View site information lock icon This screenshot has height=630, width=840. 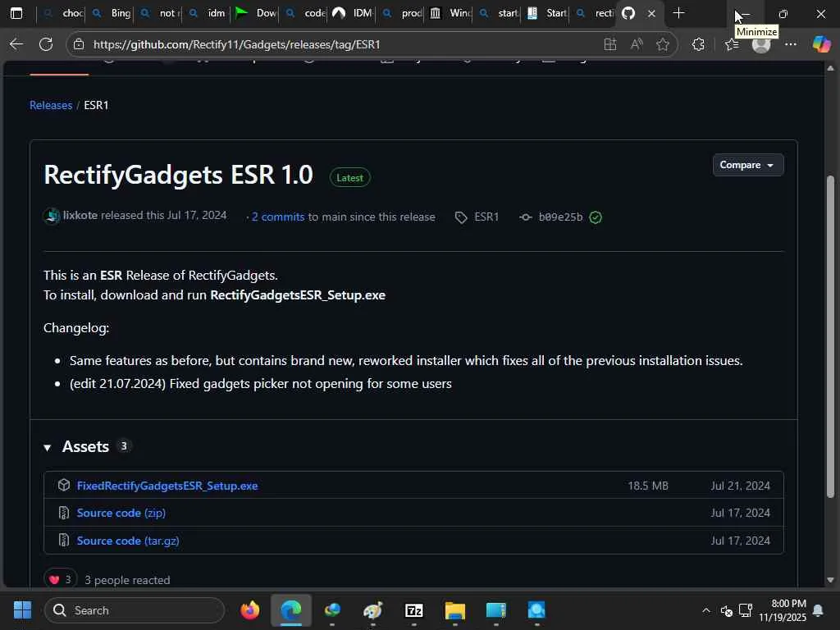(x=79, y=44)
